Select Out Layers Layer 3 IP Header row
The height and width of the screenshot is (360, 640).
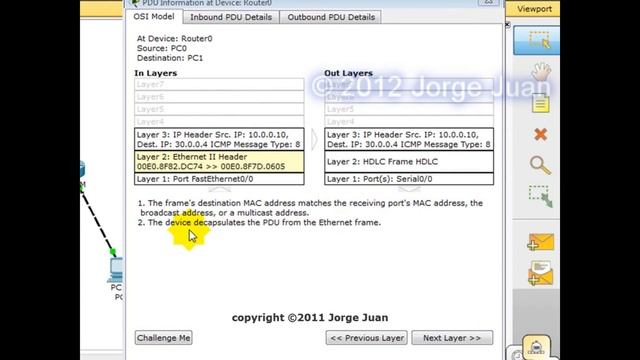tap(409, 140)
